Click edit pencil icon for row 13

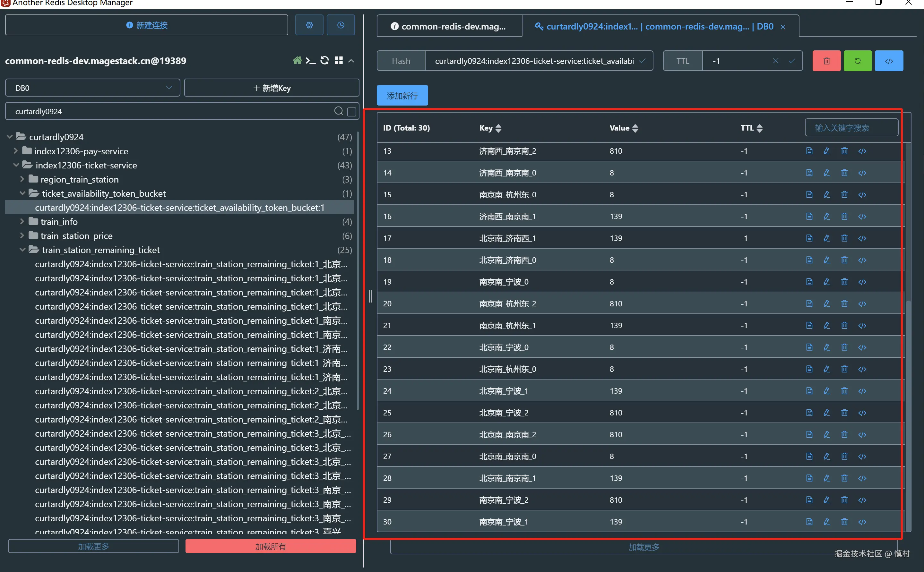827,151
